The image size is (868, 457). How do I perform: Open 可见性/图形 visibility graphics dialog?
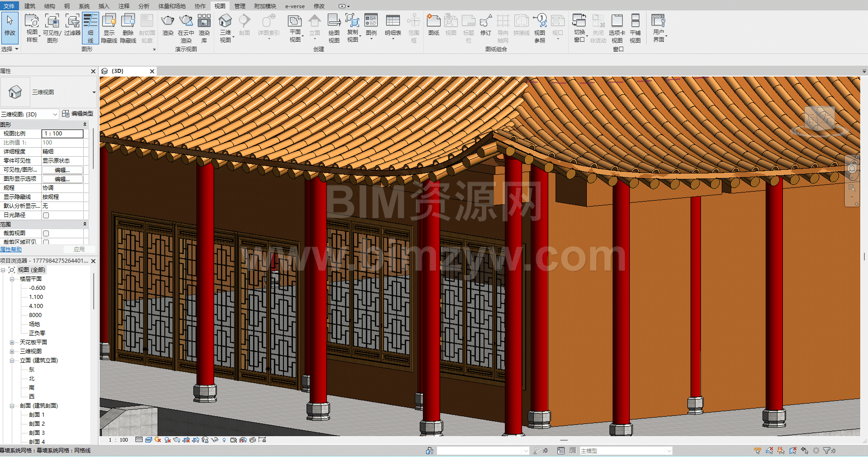coord(52,28)
